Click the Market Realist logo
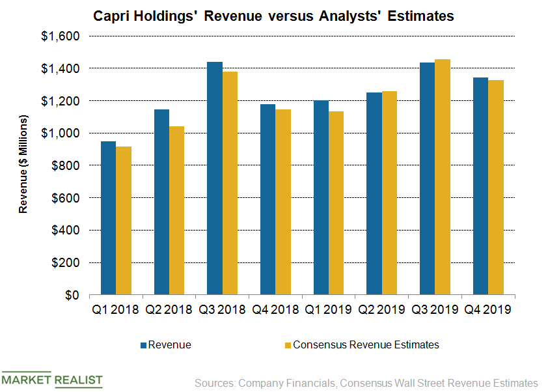Image resolution: width=548 pixels, height=392 pixels. [x=52, y=380]
